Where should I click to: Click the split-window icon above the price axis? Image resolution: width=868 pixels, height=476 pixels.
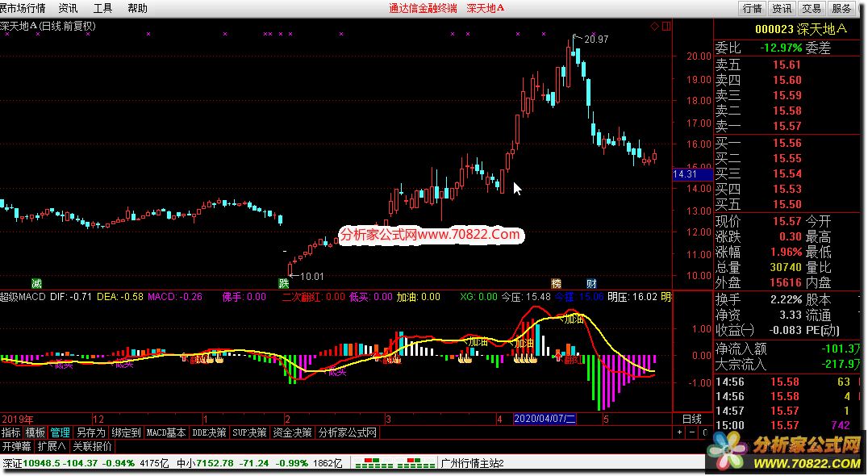tap(666, 26)
